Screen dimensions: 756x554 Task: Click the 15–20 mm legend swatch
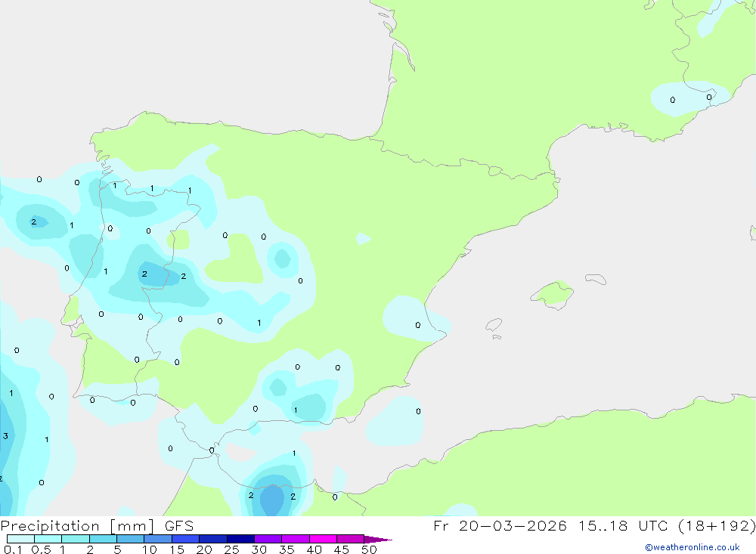pyautogui.click(x=185, y=539)
